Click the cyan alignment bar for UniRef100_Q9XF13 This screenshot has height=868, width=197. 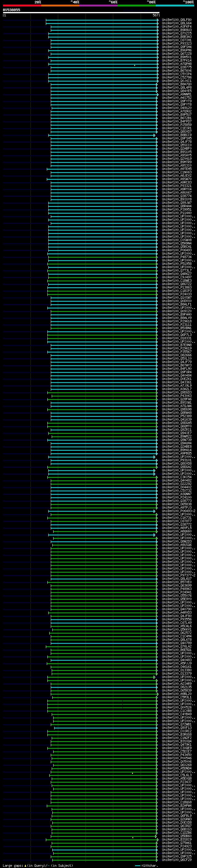[106, 728]
